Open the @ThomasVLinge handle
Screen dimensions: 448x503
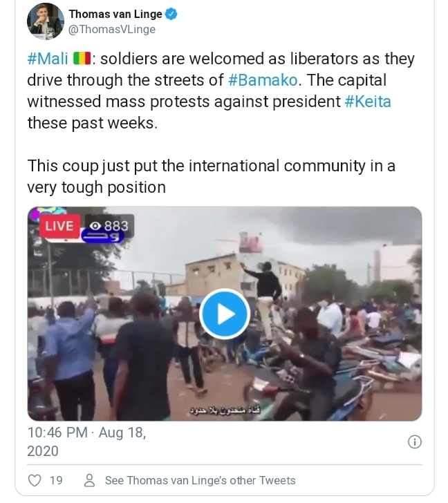pos(112,30)
